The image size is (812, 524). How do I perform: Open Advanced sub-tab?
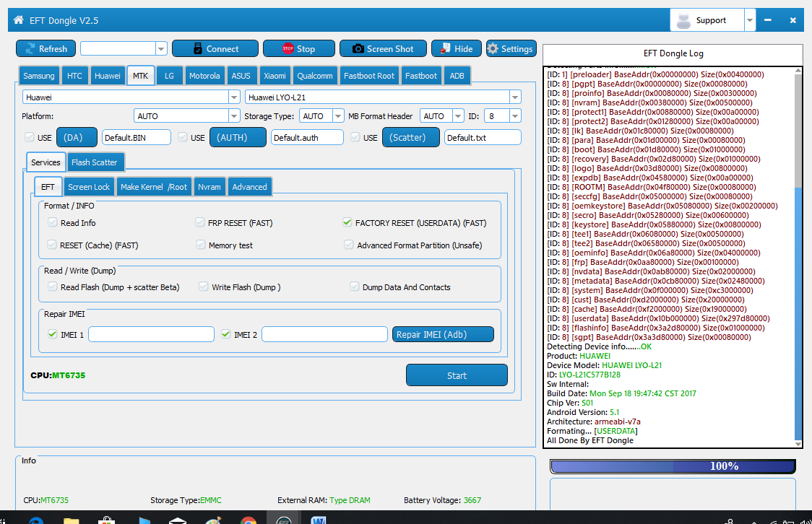point(250,187)
